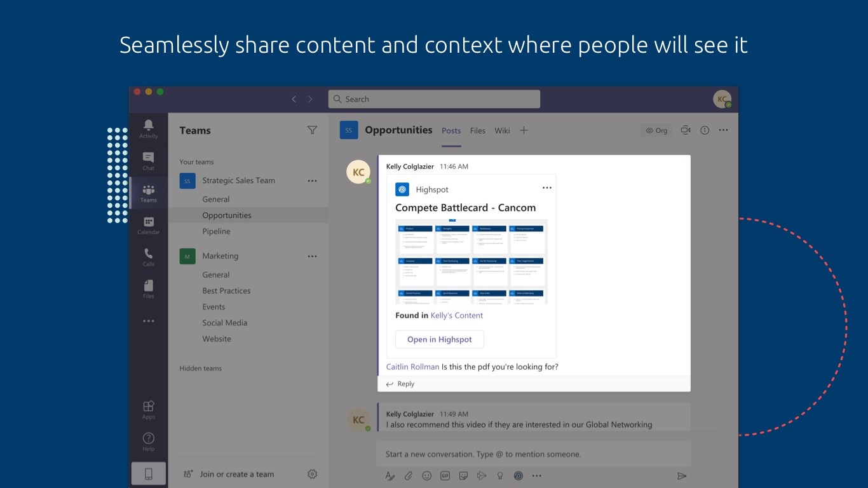
Task: Open the text Format tool in compose bar
Action: [x=390, y=475]
